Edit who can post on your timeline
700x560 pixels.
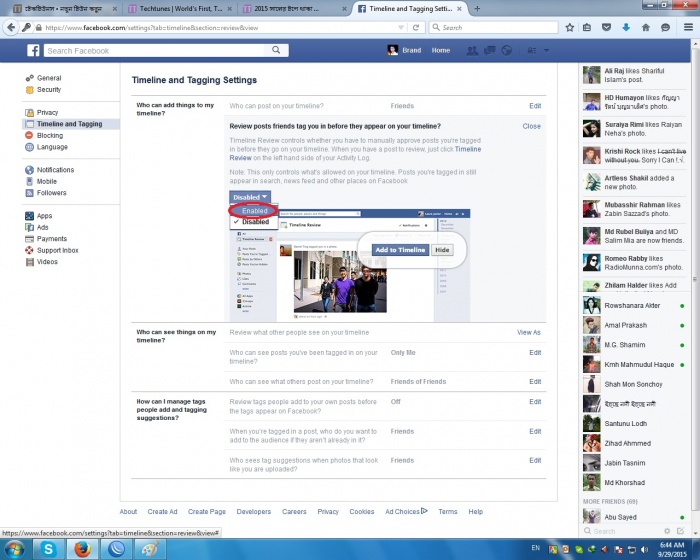coord(535,106)
